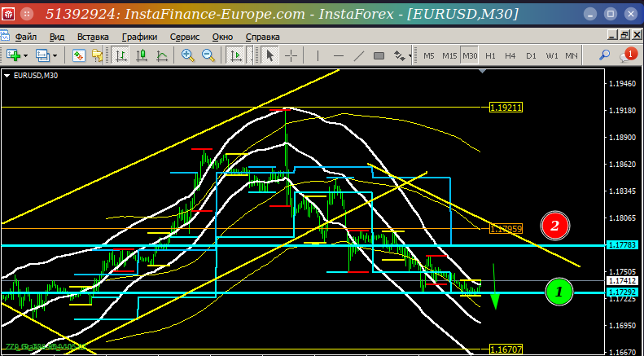Image resolution: width=644 pixels, height=356 pixels.
Task: Click the New Chart icon
Action: [14, 55]
